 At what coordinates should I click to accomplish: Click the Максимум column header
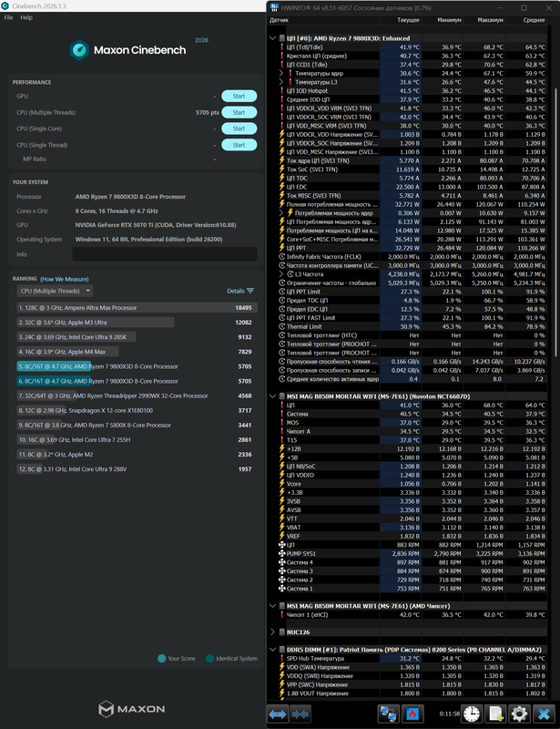coord(490,20)
